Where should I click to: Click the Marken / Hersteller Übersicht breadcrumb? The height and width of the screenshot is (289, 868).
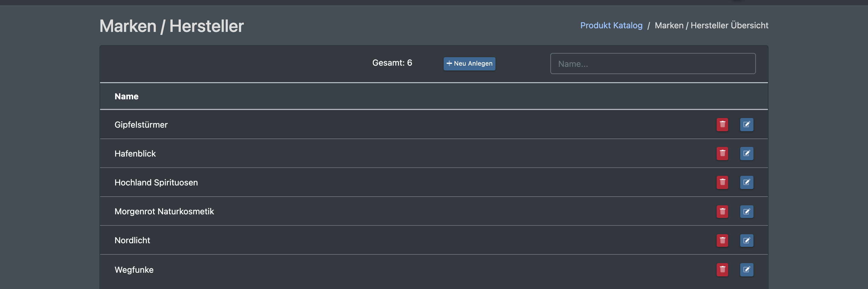pyautogui.click(x=711, y=25)
